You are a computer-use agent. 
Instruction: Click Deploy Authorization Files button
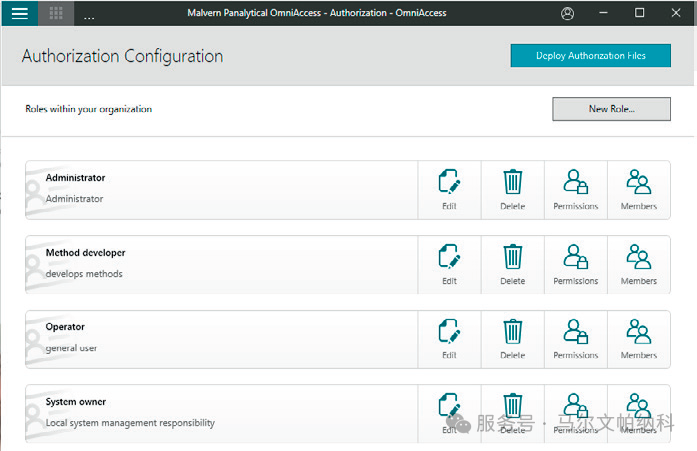[x=590, y=56]
